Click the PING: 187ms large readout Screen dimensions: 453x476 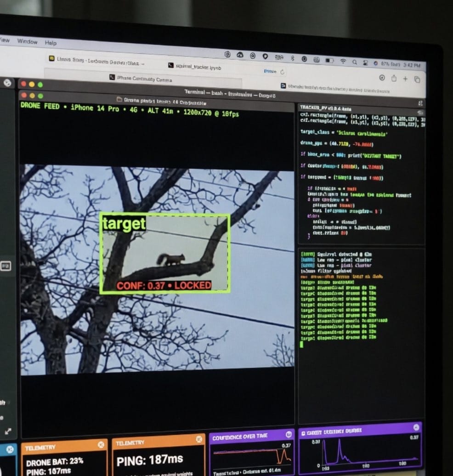point(150,460)
